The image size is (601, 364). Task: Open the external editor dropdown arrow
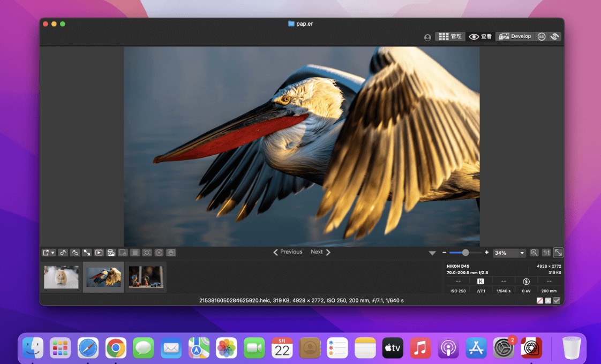point(53,253)
